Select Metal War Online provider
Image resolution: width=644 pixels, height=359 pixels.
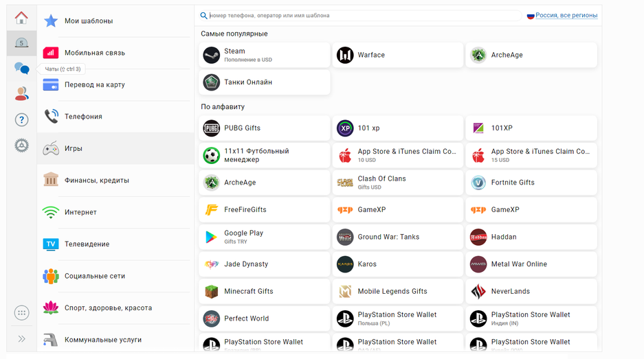(531, 264)
